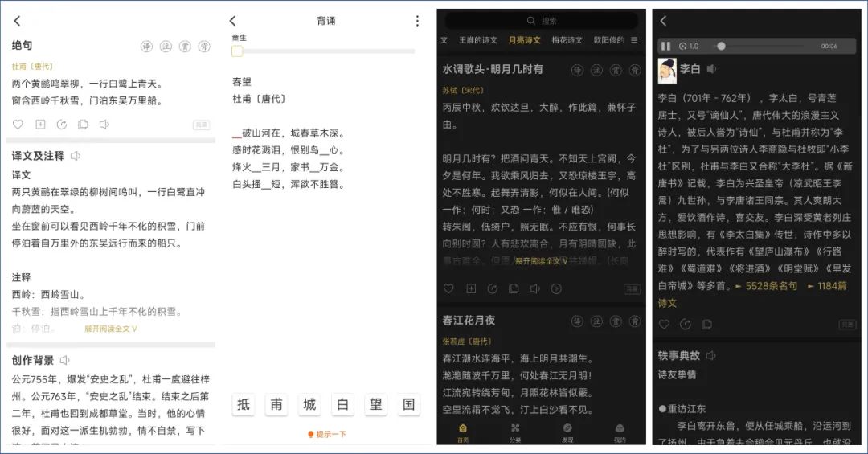
Task: Tap refresh icon under 绝句 poem
Action: pos(61,124)
